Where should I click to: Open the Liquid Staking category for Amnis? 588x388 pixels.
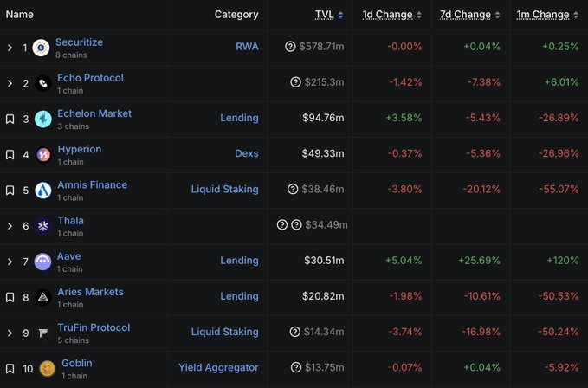pos(224,190)
